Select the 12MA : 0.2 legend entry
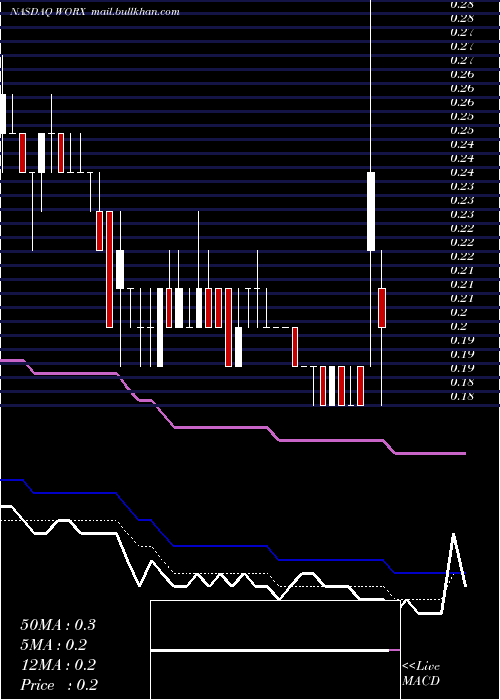The image size is (500, 700). [x=58, y=665]
